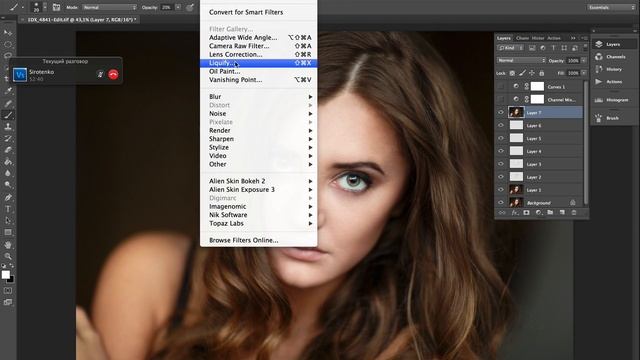Lock all layer attributes
The width and height of the screenshot is (640, 360).
click(542, 73)
